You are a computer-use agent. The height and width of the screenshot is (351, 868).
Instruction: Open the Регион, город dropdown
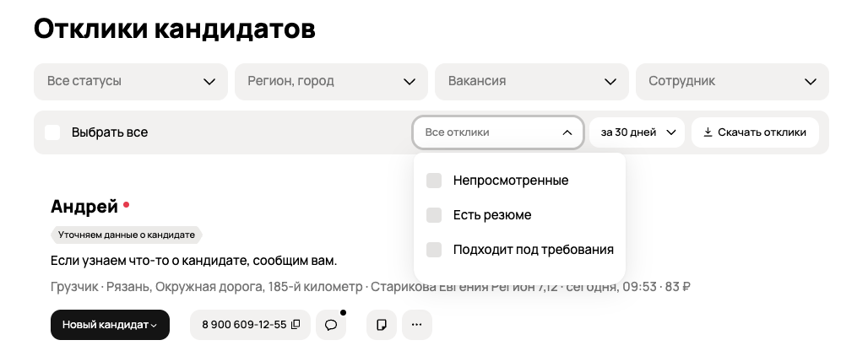(x=330, y=81)
